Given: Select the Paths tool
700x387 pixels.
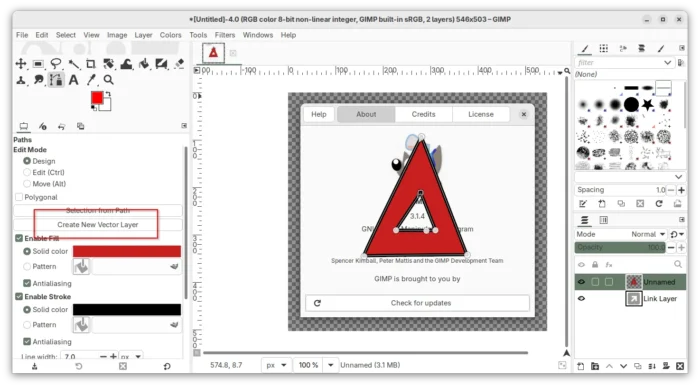Looking at the screenshot, I should point(56,80).
